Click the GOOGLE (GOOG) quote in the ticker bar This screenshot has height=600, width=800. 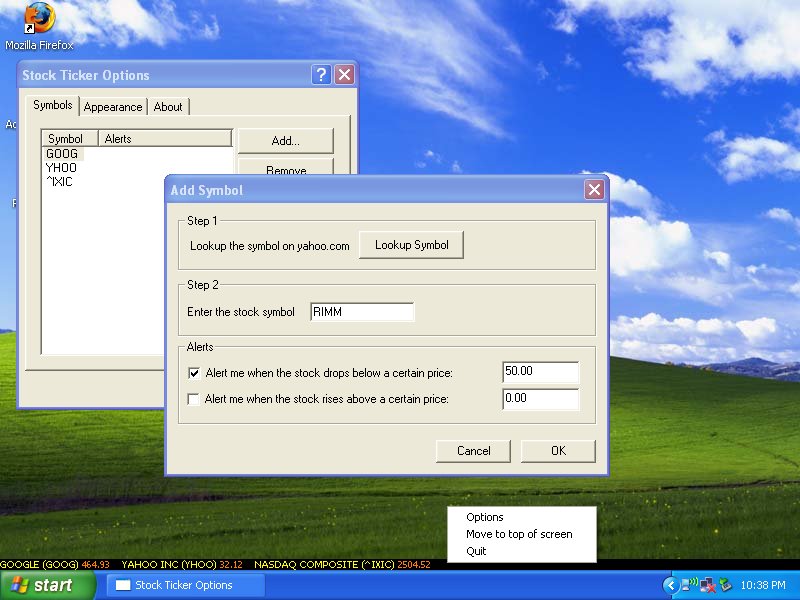(55, 565)
